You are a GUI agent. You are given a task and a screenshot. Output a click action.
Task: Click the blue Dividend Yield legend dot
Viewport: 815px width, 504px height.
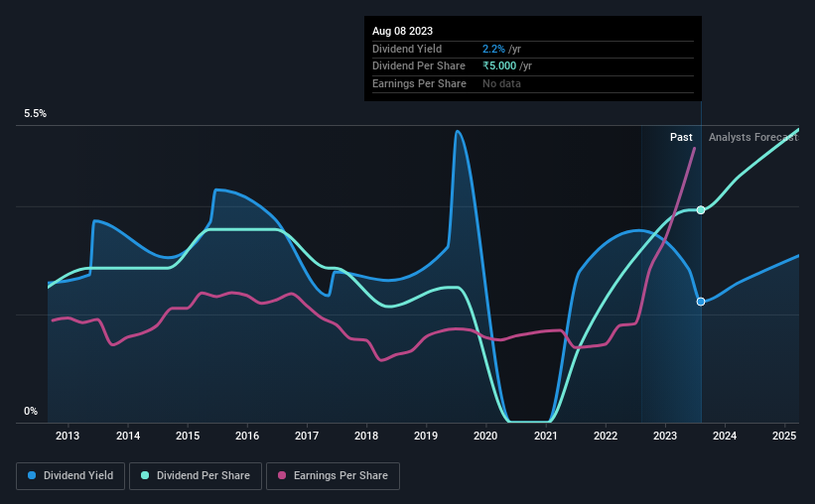coord(32,475)
